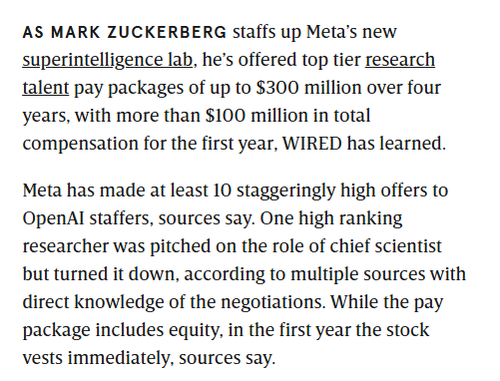Follow the underlined "research" link
Image resolution: width=500 pixels, height=381 pixels.
400,60
